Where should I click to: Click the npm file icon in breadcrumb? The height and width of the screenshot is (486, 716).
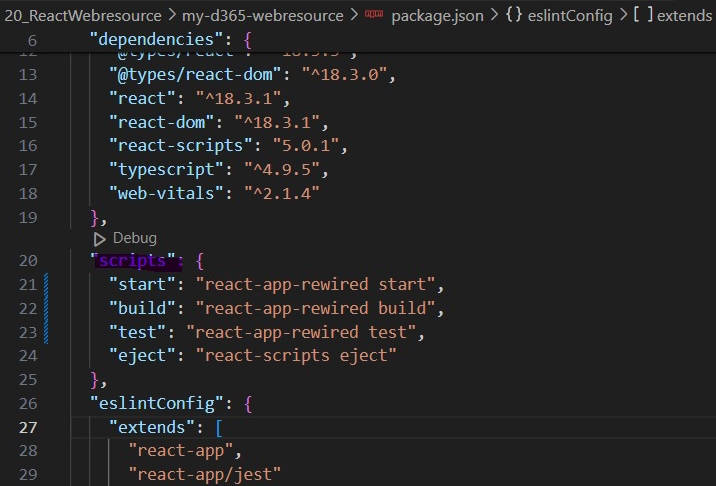point(373,16)
